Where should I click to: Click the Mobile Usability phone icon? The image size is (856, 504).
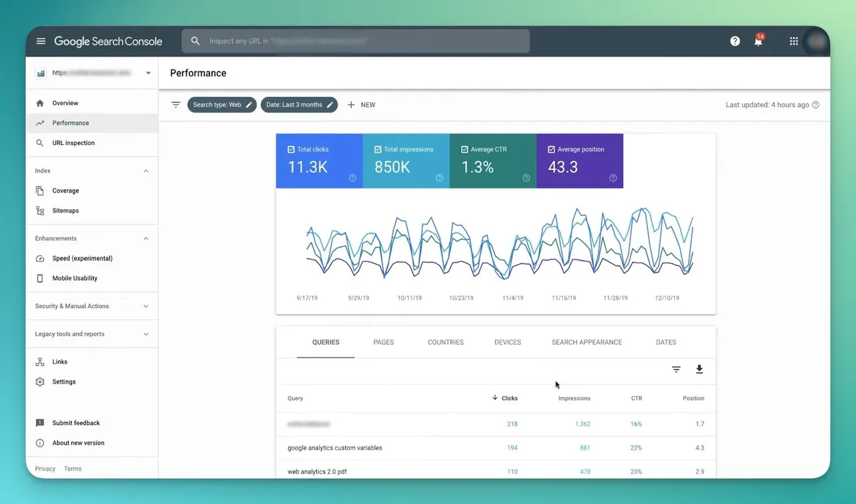point(40,278)
